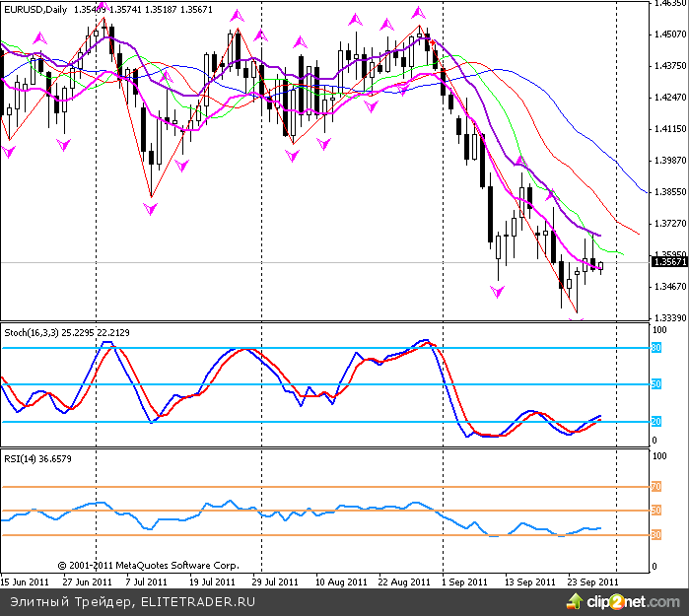Click the fractal arrow below the July low
689x616 pixels.
(x=150, y=209)
